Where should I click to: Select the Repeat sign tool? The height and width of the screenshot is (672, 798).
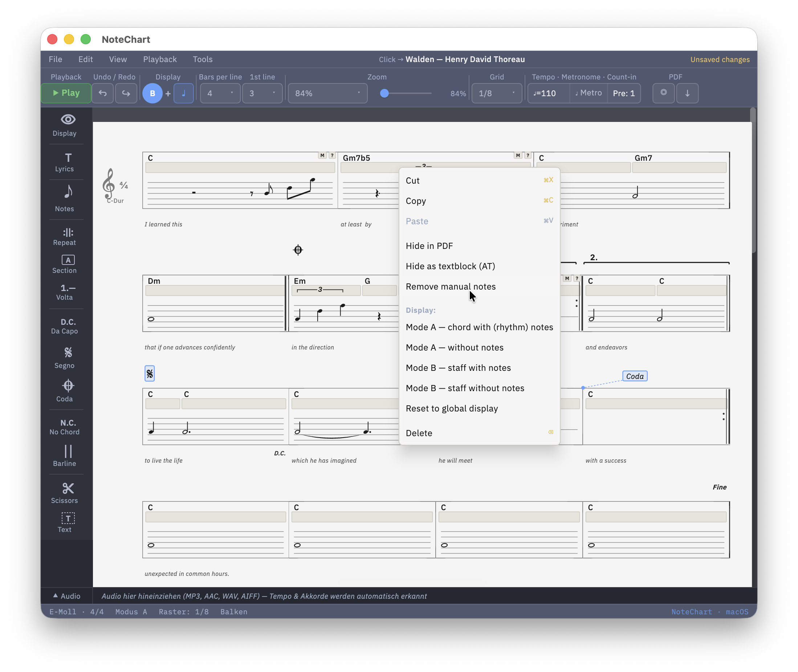pyautogui.click(x=64, y=237)
